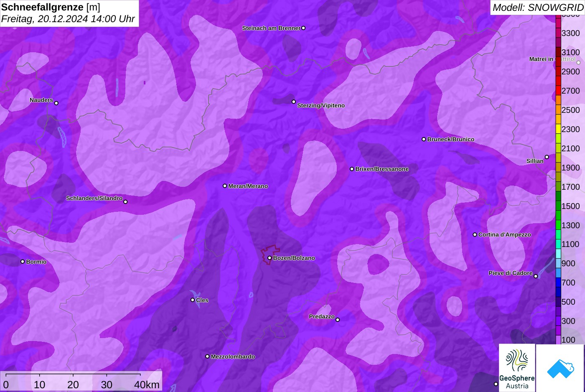The image size is (585, 392).
Task: Click the Sterzing/Vipiteno label
Action: [321, 106]
